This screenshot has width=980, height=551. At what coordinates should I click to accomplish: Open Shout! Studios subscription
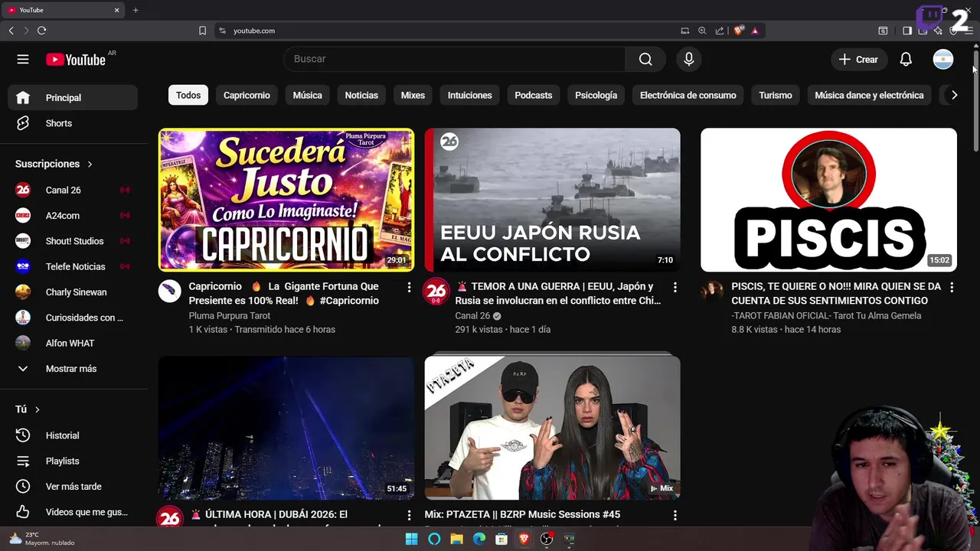73,241
